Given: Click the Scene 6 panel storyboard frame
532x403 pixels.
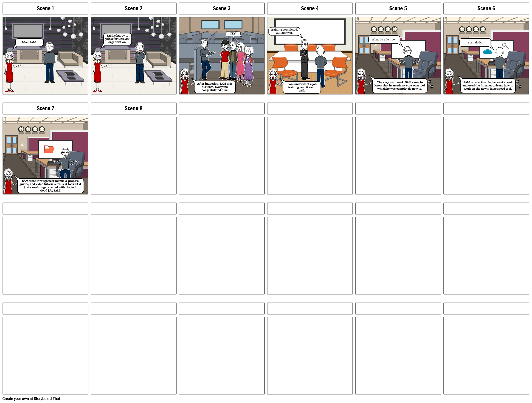Looking at the screenshot, I should (x=487, y=55).
